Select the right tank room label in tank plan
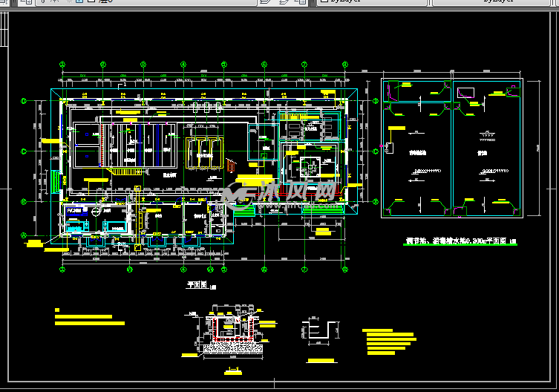Image resolution: width=559 pixels, height=392 pixels. pos(482,153)
